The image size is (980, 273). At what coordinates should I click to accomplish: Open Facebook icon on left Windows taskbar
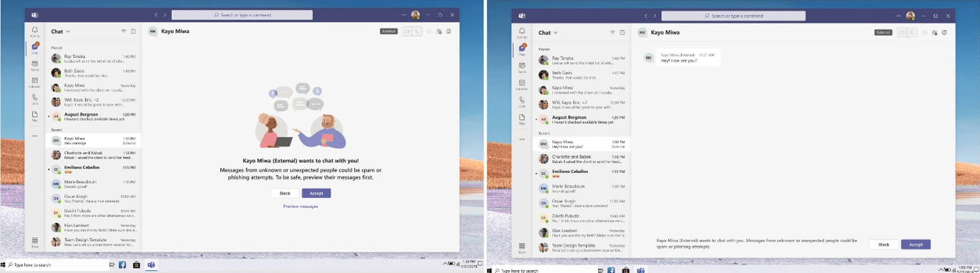(x=122, y=264)
